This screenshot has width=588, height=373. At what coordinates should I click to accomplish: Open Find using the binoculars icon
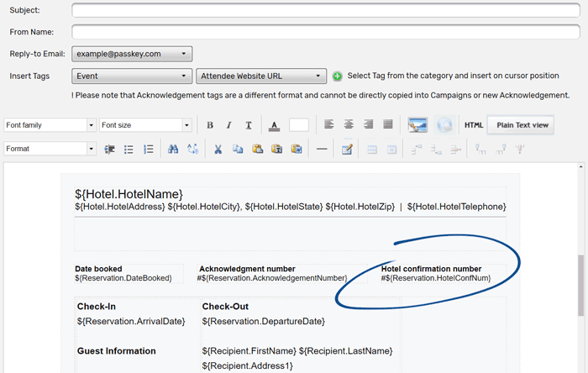pyautogui.click(x=173, y=150)
